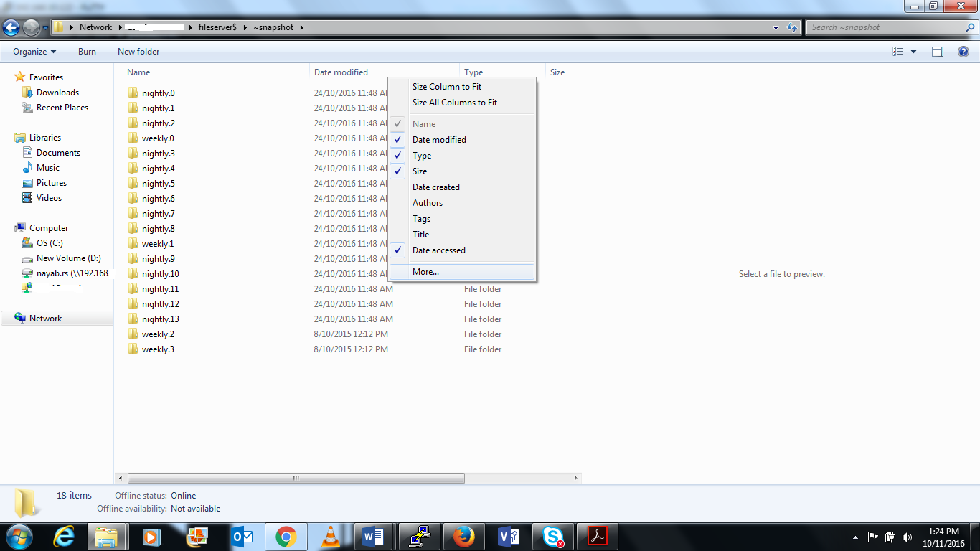This screenshot has width=980, height=551.
Task: Switch to Skype taskbar icon
Action: point(552,537)
